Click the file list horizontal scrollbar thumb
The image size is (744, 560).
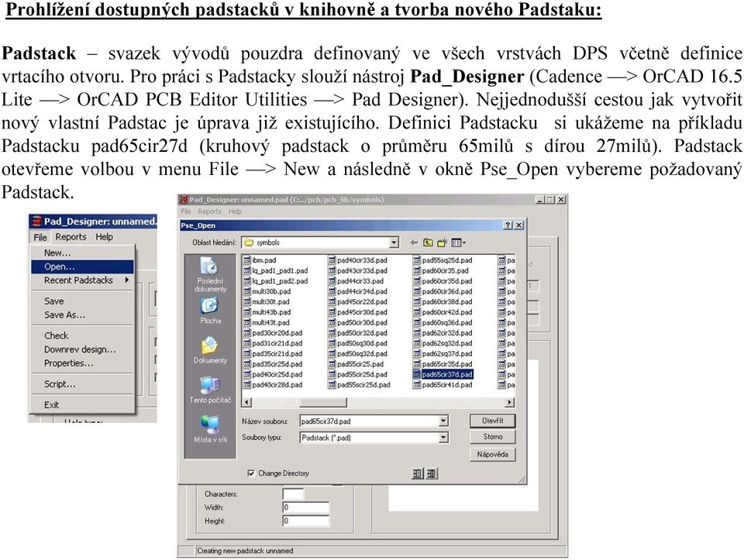[x=322, y=402]
